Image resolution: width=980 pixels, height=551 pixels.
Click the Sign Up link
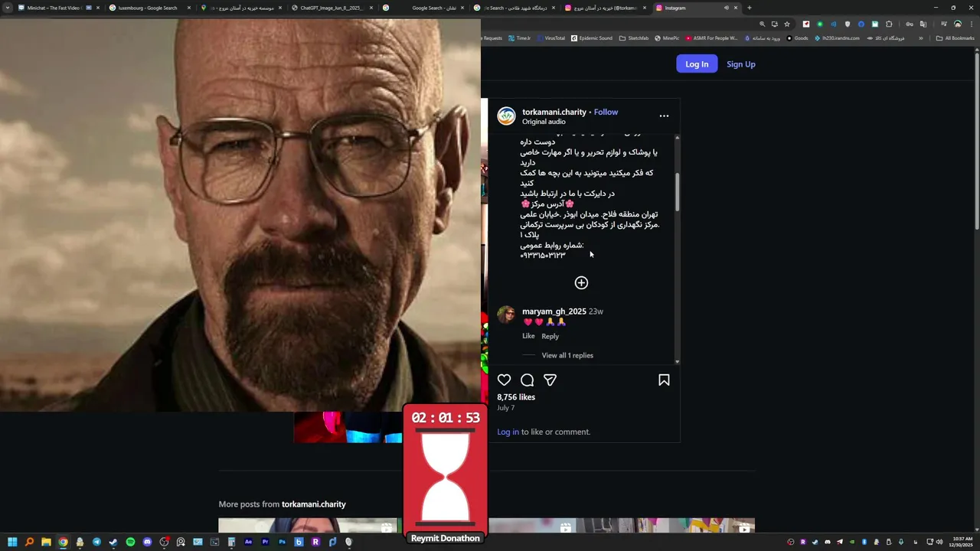coord(740,64)
